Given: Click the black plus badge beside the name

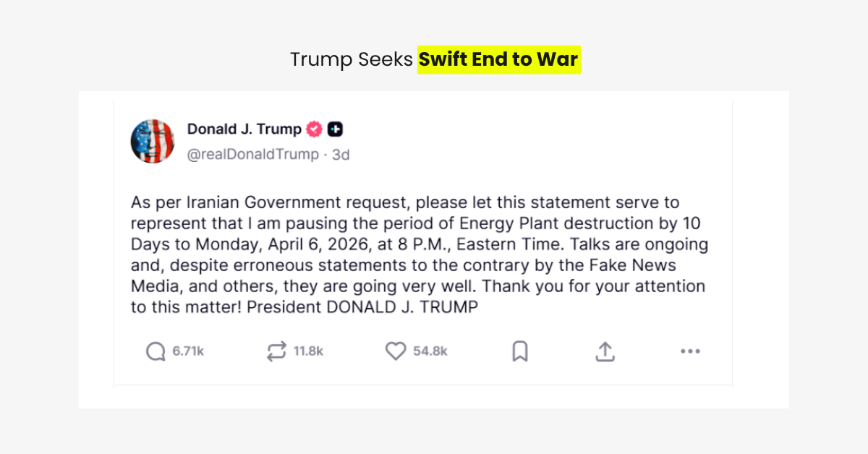Looking at the screenshot, I should pos(335,129).
